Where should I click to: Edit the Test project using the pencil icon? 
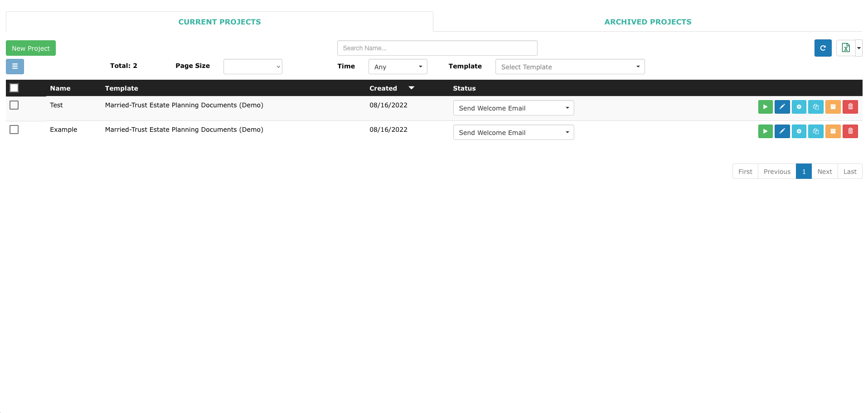tap(782, 107)
